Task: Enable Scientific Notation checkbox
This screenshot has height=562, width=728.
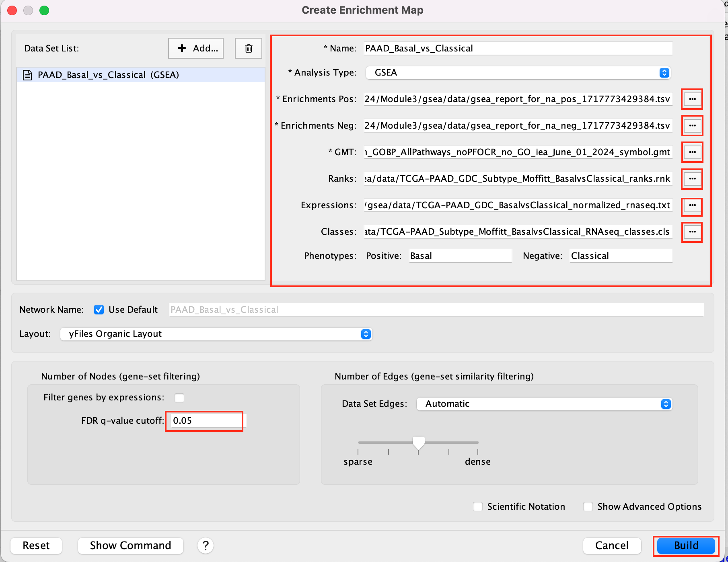Action: coord(478,507)
